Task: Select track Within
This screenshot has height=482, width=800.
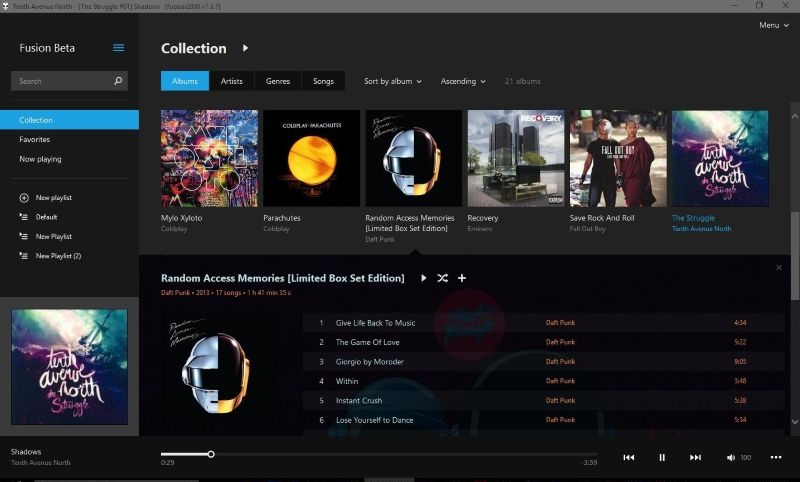Action: tap(543, 381)
